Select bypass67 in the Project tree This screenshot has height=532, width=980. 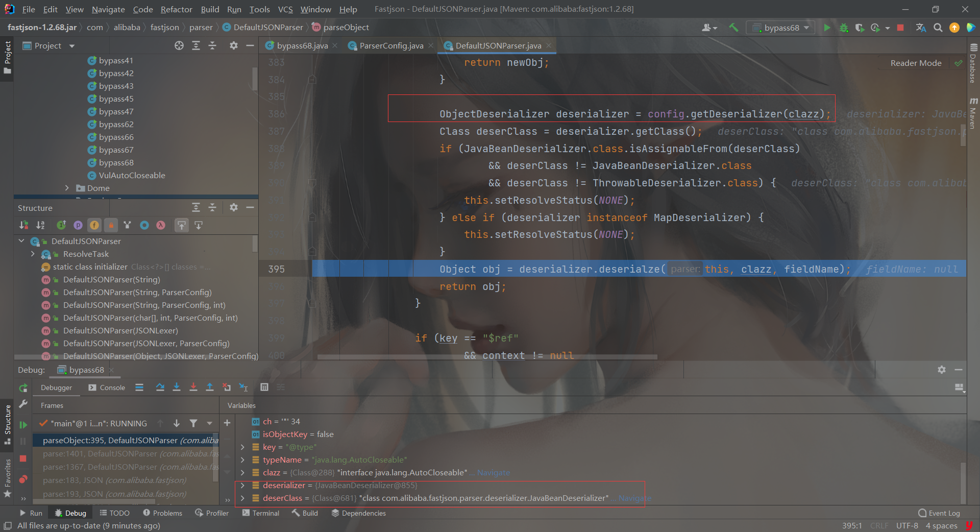pos(116,150)
